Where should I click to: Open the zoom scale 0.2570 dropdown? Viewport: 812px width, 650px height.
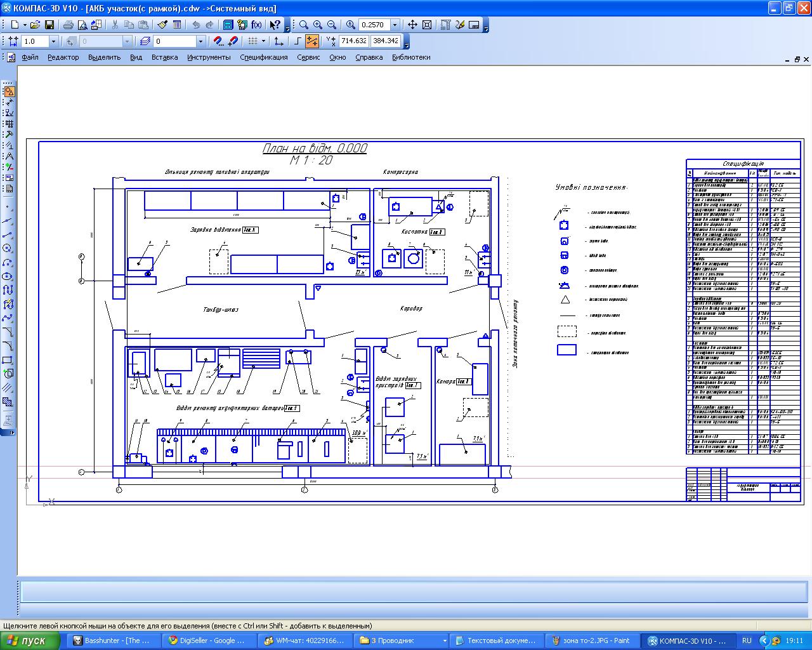[395, 25]
